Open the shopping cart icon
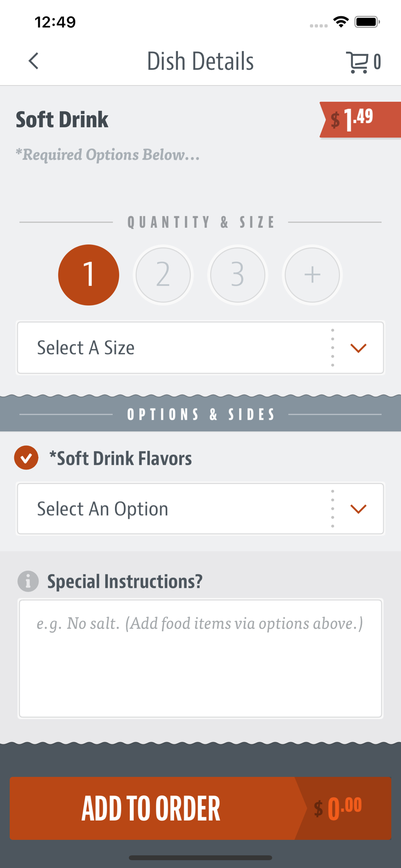Viewport: 401px width, 868px height. pos(357,62)
